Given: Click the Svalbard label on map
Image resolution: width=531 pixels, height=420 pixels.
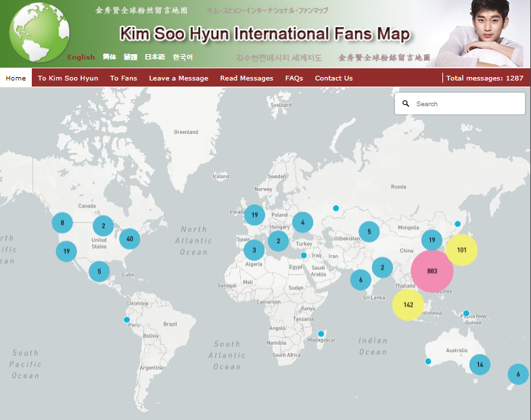Looking at the screenshot, I should tap(281, 105).
